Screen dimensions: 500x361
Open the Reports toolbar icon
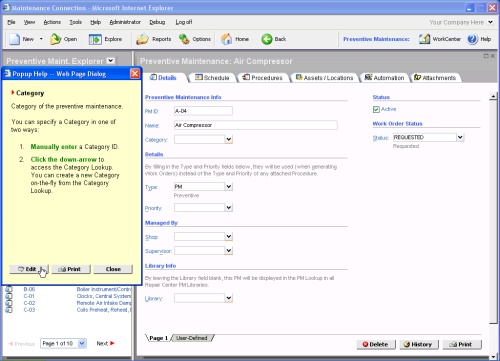(142, 39)
